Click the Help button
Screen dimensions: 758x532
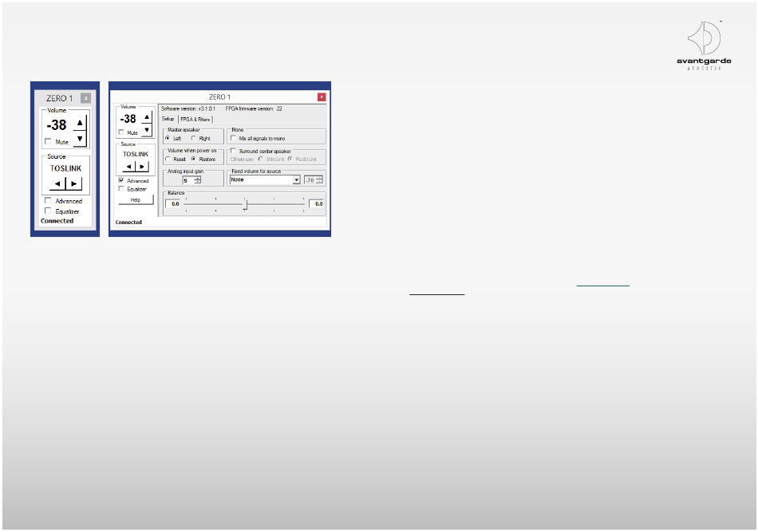tap(135, 199)
